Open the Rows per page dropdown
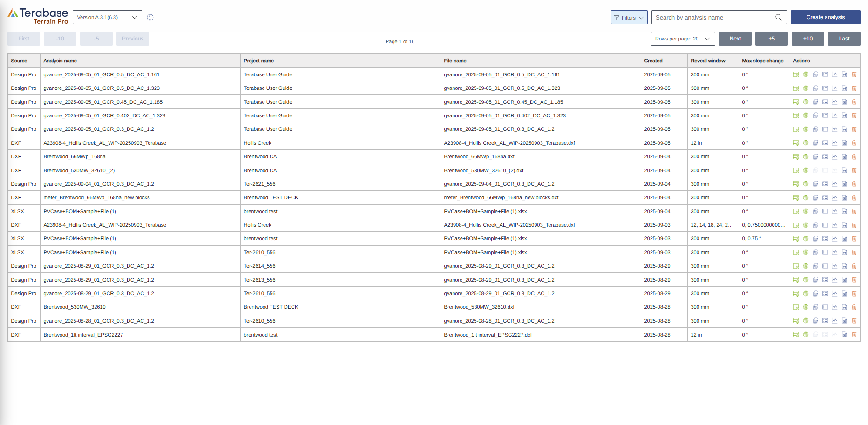This screenshot has height=425, width=868. pyautogui.click(x=683, y=39)
